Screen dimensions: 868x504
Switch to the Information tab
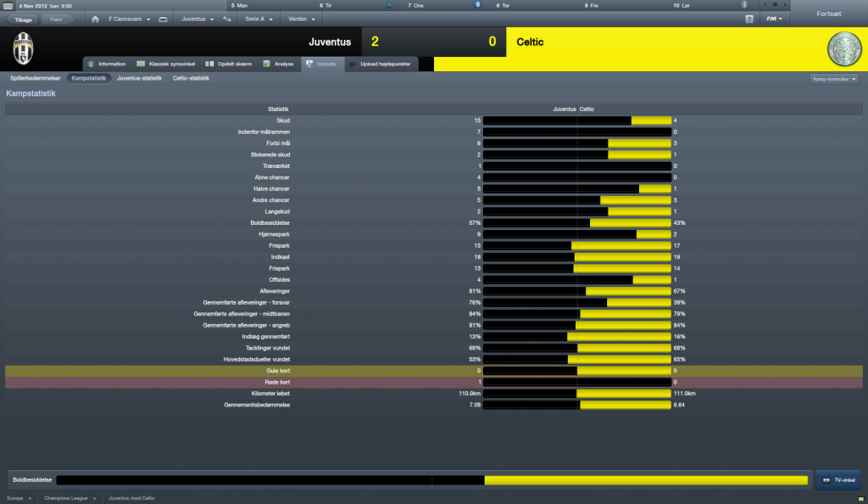(107, 64)
